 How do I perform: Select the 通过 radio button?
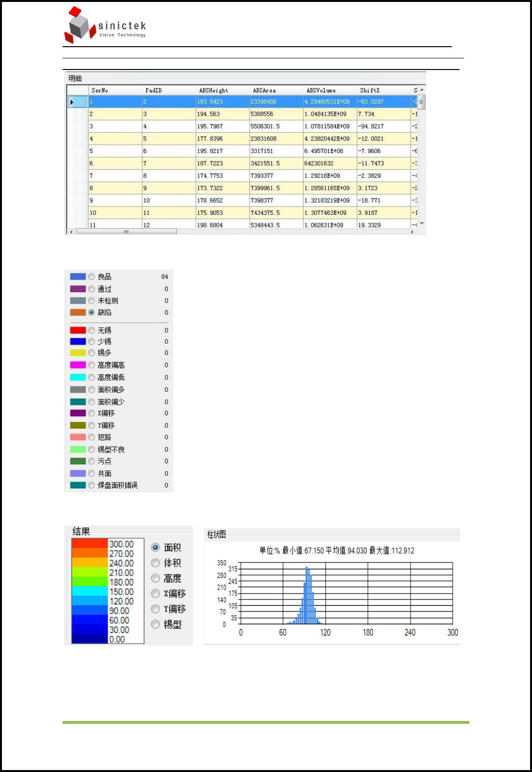pos(91,289)
